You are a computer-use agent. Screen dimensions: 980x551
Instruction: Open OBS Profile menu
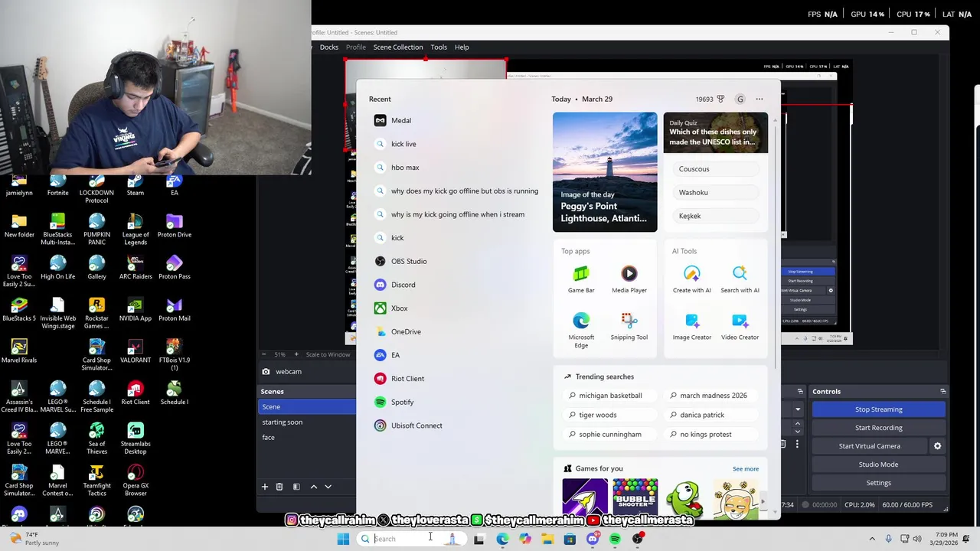point(356,47)
